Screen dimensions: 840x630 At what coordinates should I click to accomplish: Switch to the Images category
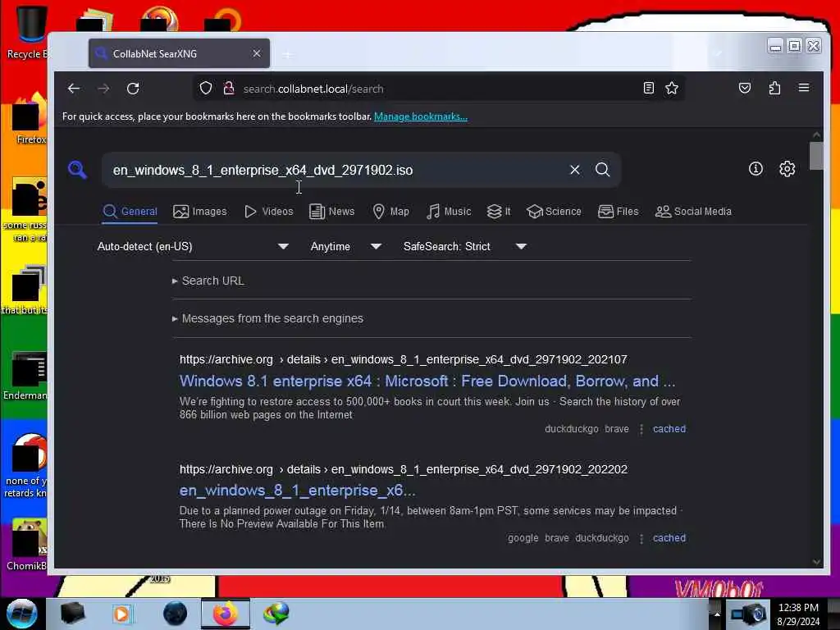pyautogui.click(x=200, y=212)
